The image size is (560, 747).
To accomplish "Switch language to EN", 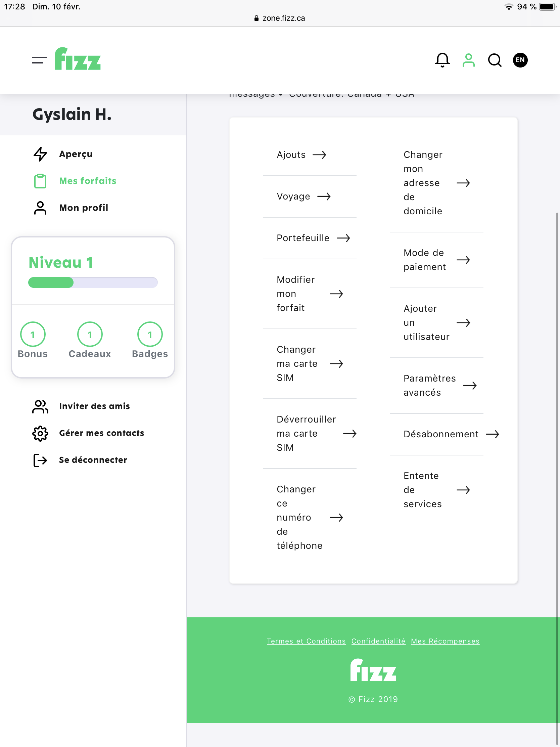I will (x=520, y=60).
